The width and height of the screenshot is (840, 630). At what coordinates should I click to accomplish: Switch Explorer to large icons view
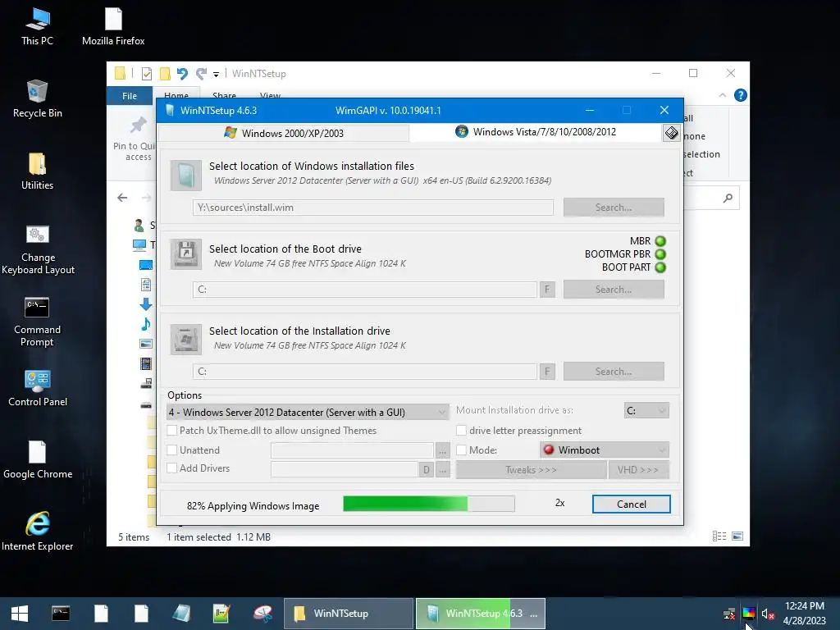[737, 536]
